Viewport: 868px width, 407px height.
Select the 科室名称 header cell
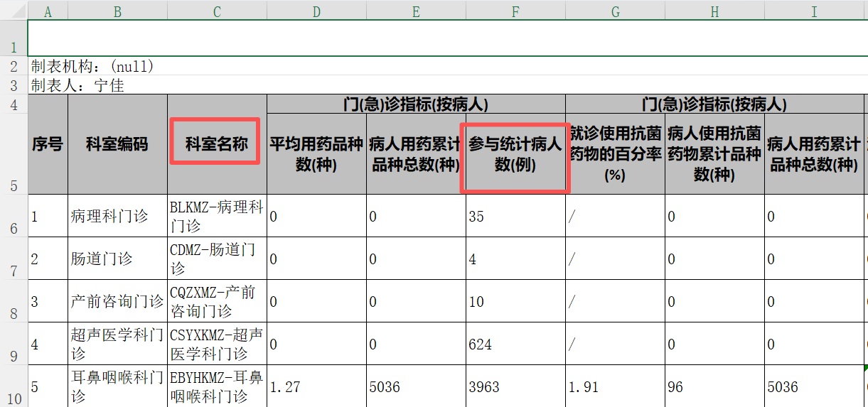217,144
